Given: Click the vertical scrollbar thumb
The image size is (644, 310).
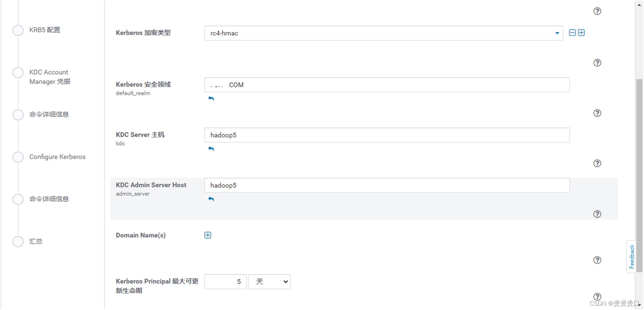Looking at the screenshot, I should tap(639, 175).
